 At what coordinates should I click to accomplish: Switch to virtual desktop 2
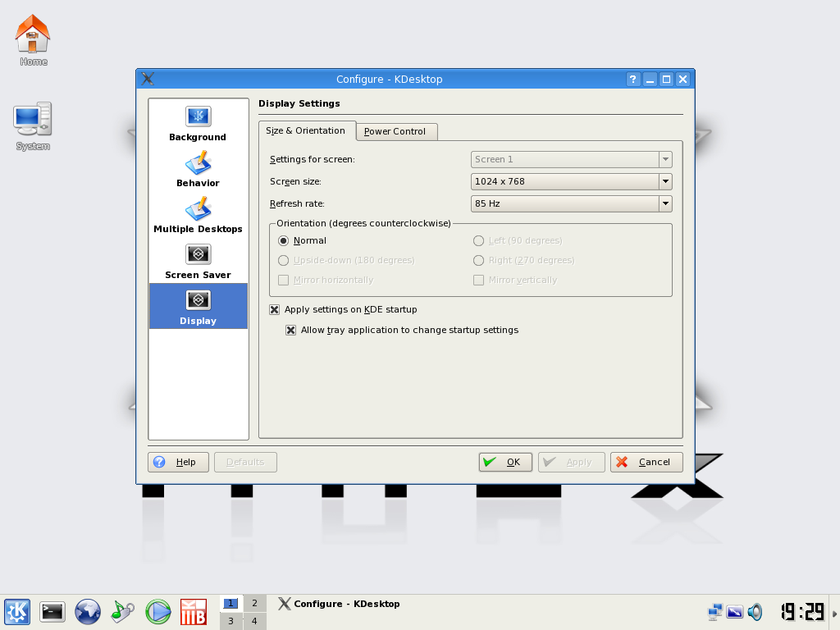click(254, 603)
